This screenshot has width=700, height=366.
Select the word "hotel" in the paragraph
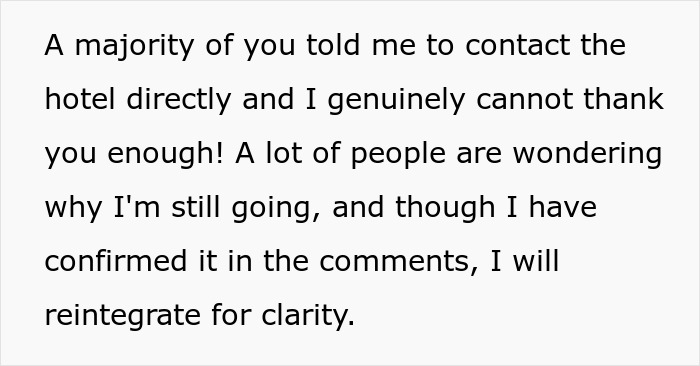pos(80,98)
